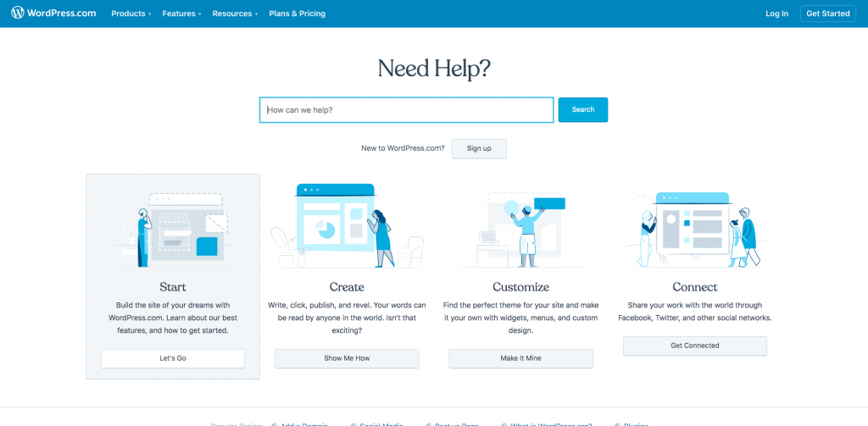Click the blue Search button
Image resolution: width=868 pixels, height=426 pixels.
pyautogui.click(x=583, y=109)
